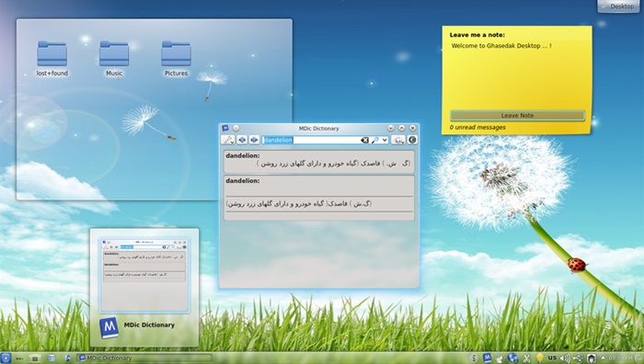This screenshot has height=364, width=644.
Task: Click the MDic Dictionary label under the preview
Action: click(149, 324)
